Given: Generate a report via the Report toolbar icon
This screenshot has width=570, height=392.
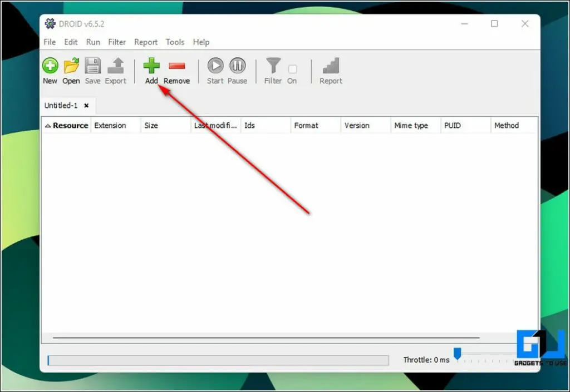Looking at the screenshot, I should pyautogui.click(x=331, y=66).
